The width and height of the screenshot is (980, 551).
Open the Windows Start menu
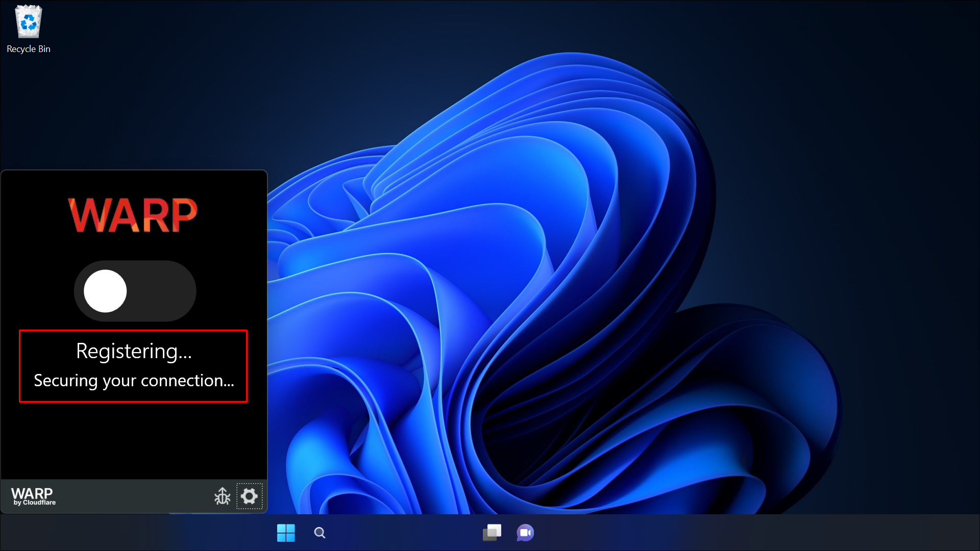286,533
